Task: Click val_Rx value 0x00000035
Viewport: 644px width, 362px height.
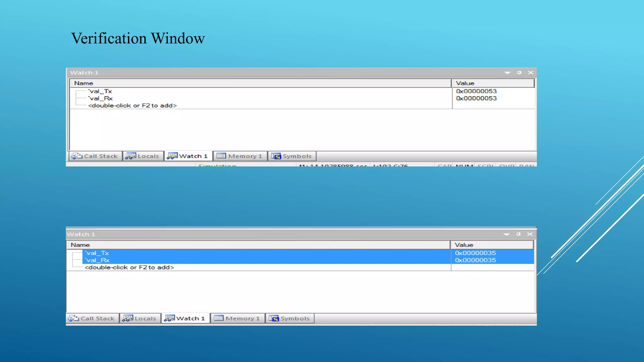Action: tap(475, 260)
